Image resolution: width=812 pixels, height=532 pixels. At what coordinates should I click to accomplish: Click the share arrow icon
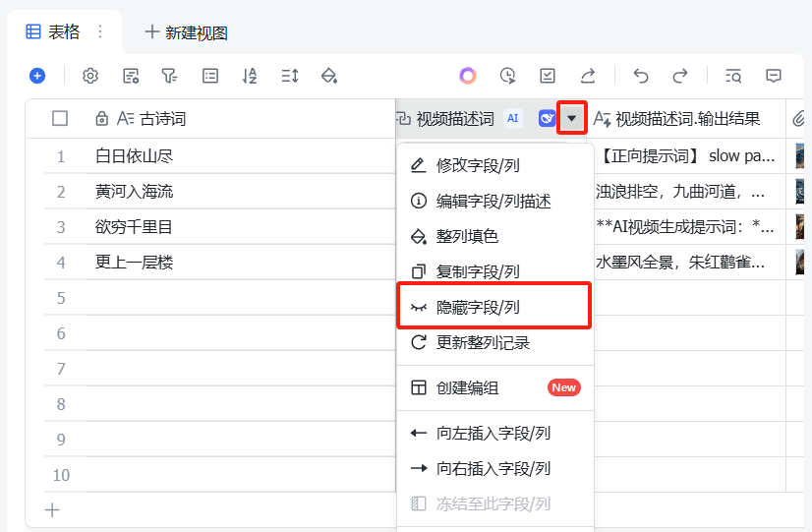[x=588, y=76]
